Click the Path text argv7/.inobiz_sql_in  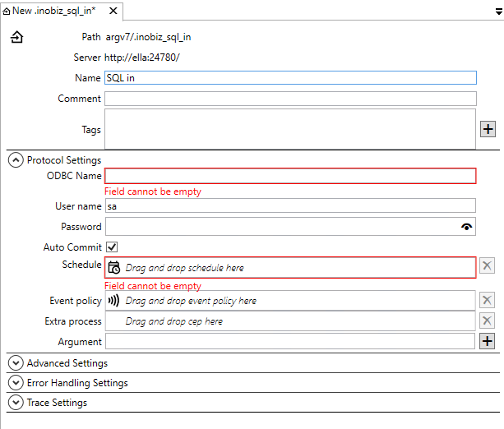click(x=148, y=37)
